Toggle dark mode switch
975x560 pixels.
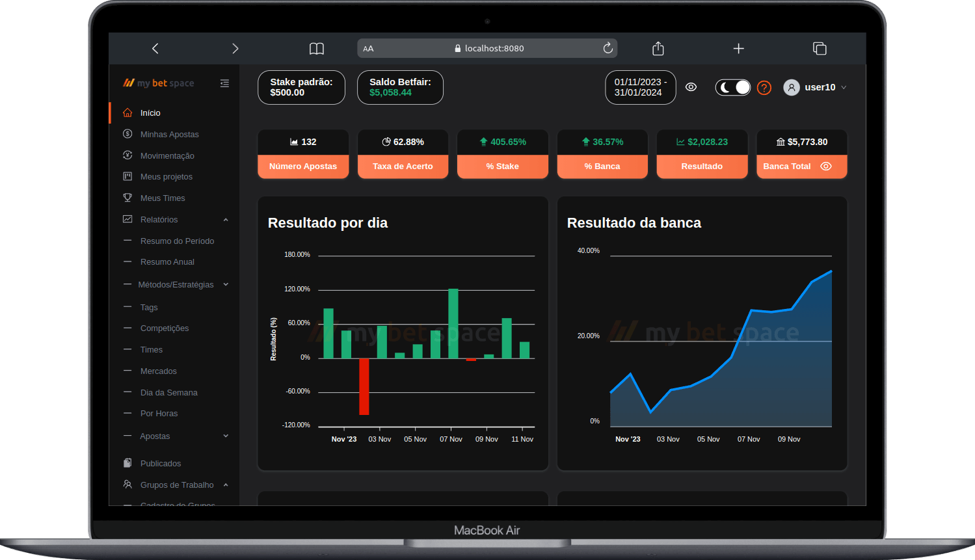point(733,87)
